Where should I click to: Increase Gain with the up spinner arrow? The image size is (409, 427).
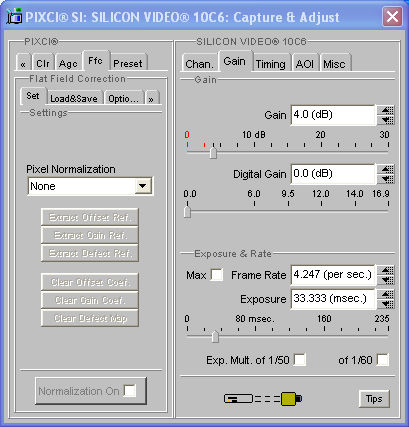[x=386, y=110]
